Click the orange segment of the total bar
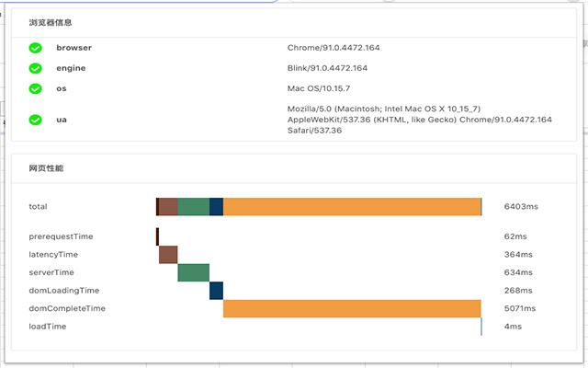588x368 pixels. (x=352, y=207)
